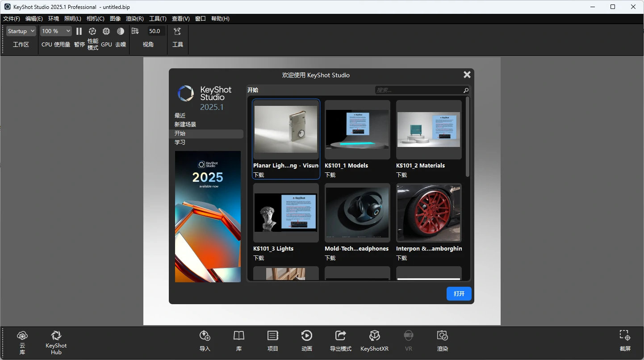
Task: Open the 帮助(H) menu
Action: pyautogui.click(x=220, y=19)
